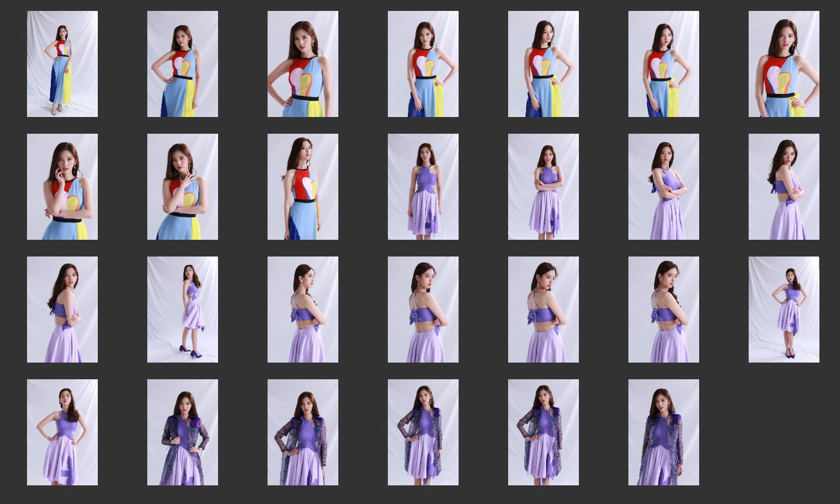Select the first full-body colorful dress thumbnail
Screen dimensions: 840x504
coord(62,64)
